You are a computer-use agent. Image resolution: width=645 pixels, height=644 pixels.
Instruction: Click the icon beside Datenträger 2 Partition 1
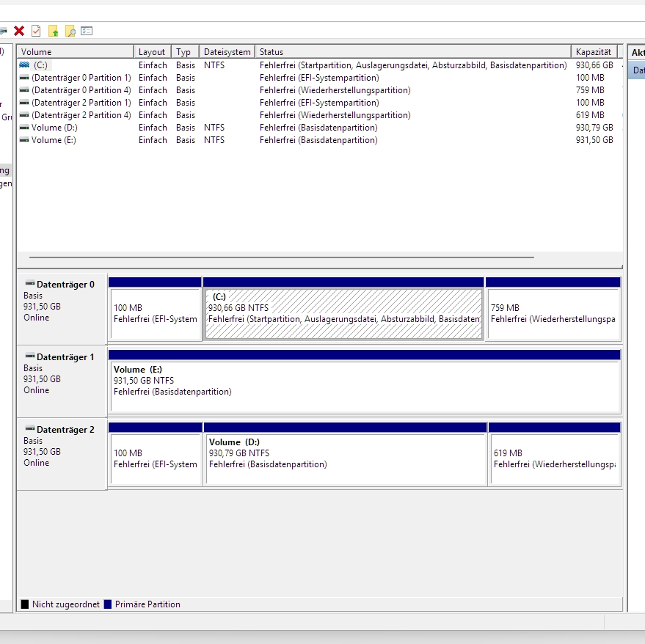click(x=24, y=103)
